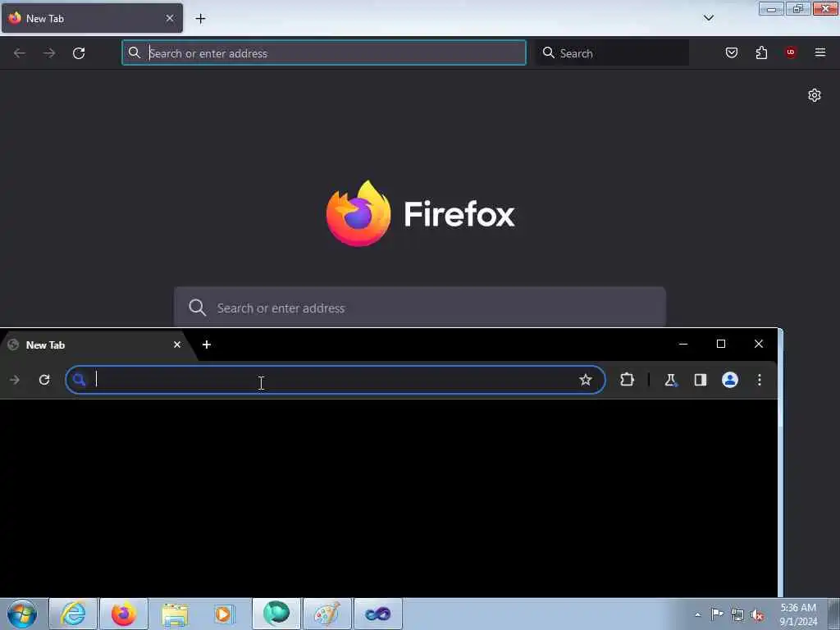Viewport: 840px width, 630px height.
Task: Toggle Chrome side panel icon
Action: tap(701, 380)
